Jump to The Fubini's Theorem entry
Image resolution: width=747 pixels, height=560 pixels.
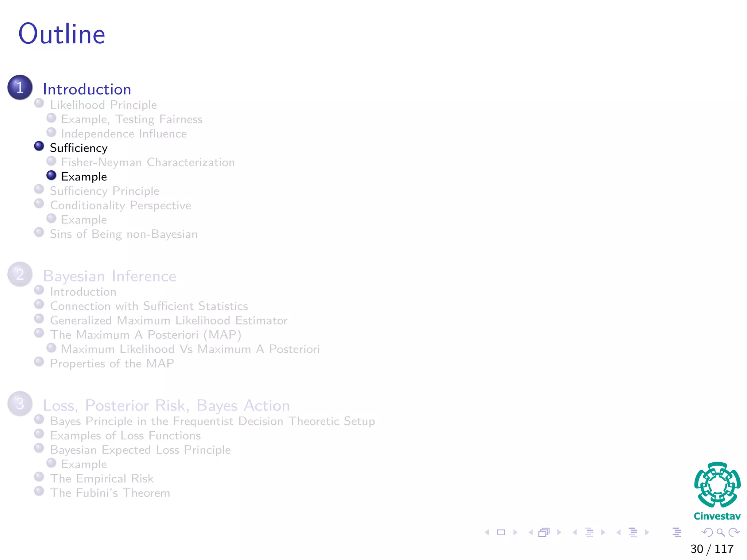(110, 493)
